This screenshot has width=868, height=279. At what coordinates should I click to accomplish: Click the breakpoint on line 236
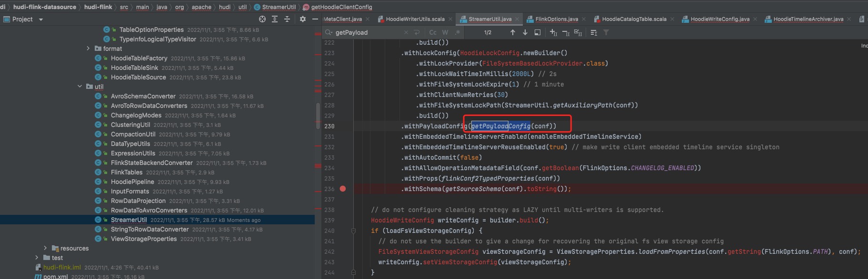343,189
